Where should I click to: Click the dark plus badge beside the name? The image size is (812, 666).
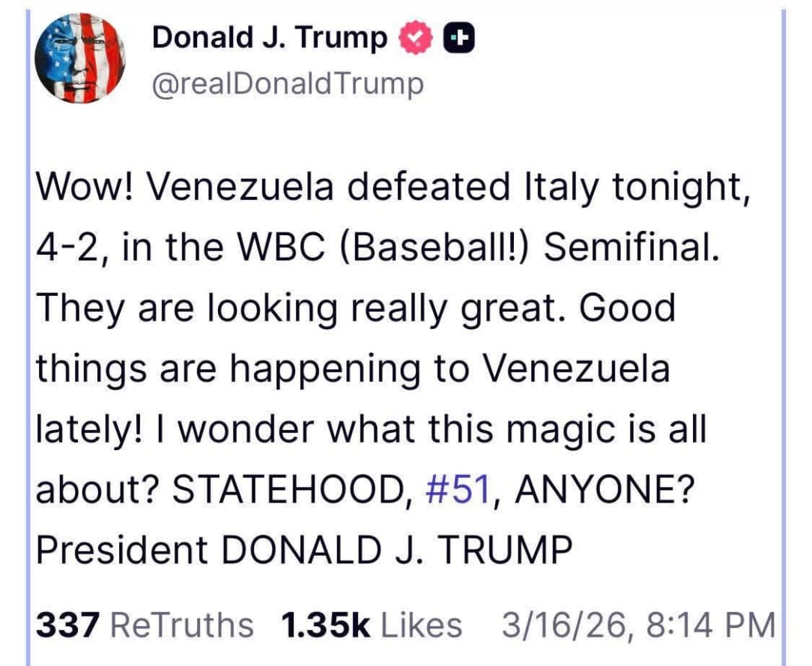(459, 38)
